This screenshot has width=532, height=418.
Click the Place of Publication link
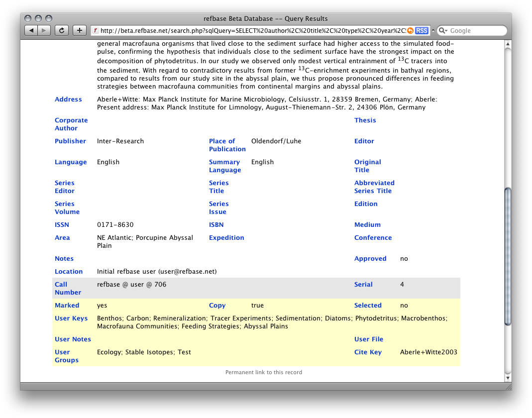[227, 145]
